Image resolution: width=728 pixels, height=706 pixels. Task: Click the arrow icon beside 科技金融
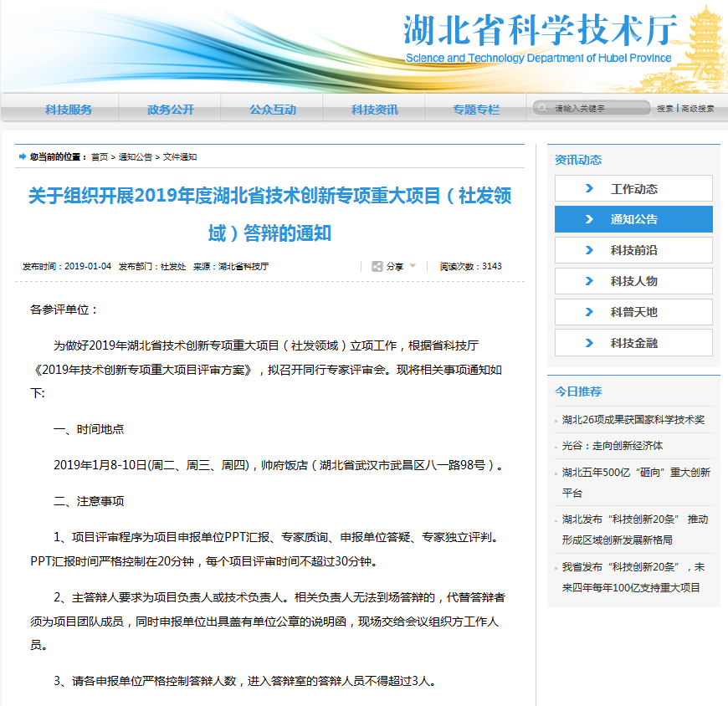(x=589, y=343)
